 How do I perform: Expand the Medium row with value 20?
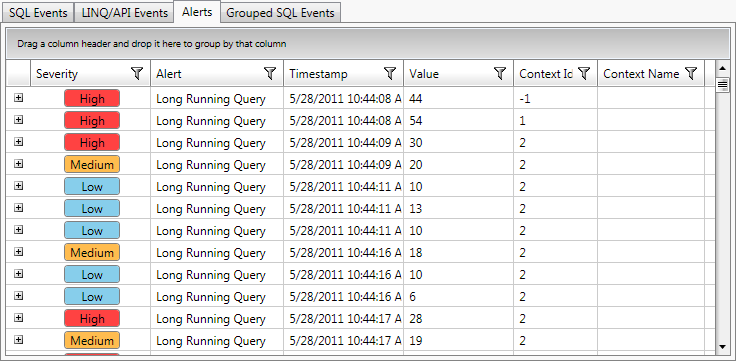[x=18, y=164]
